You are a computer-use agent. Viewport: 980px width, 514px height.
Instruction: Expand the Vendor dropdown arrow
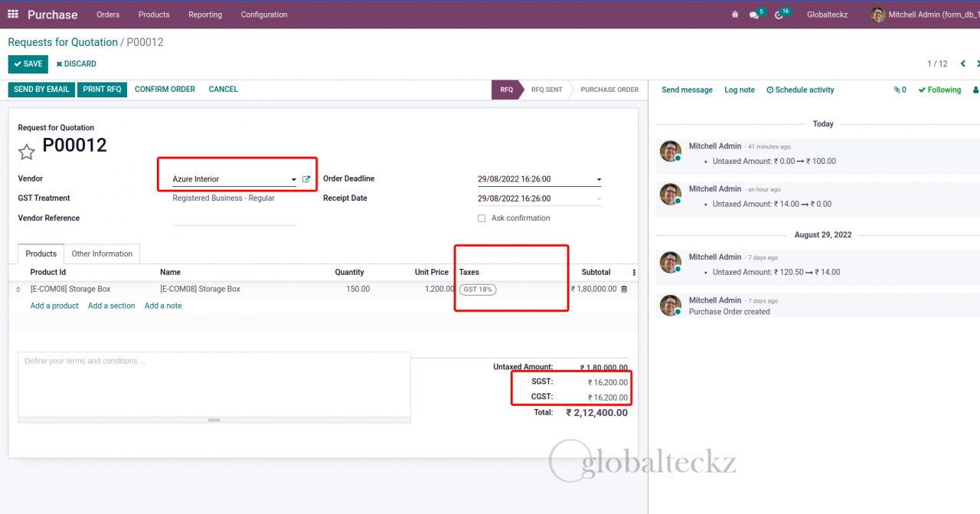[x=293, y=180]
